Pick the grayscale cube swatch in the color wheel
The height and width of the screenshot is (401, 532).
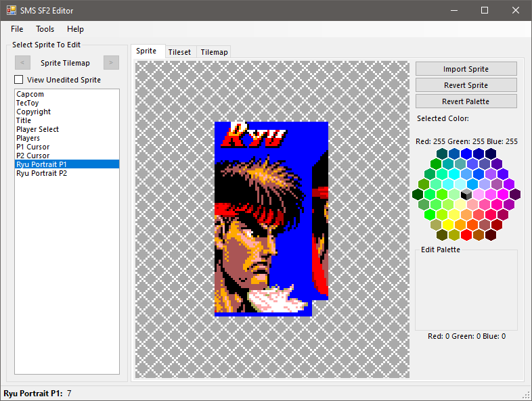click(466, 194)
